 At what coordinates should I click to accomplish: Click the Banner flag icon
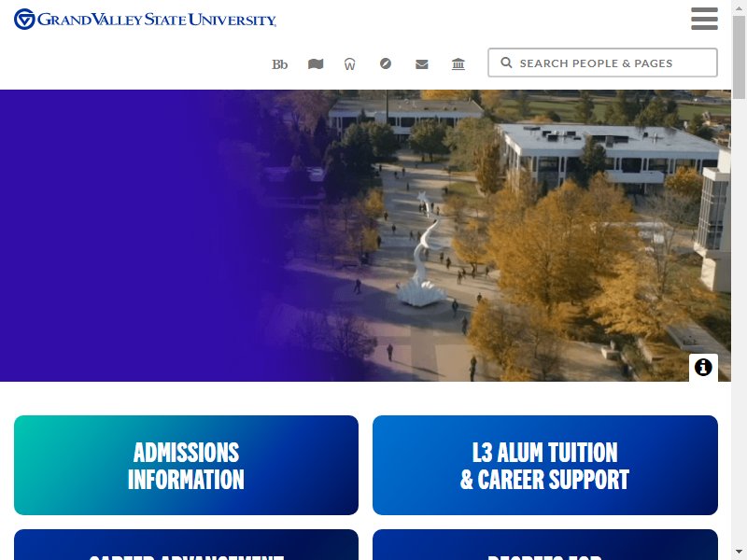tap(316, 63)
